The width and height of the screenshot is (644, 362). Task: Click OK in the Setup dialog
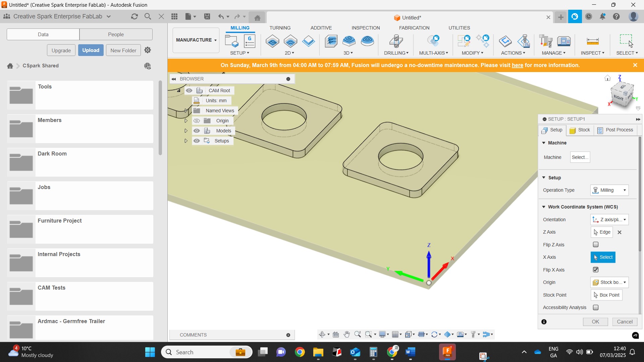coord(595,322)
